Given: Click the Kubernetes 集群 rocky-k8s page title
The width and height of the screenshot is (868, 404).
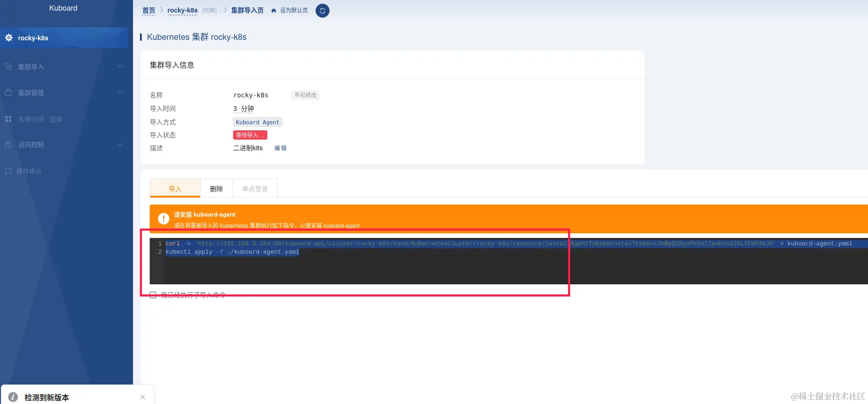Looking at the screenshot, I should [x=196, y=37].
